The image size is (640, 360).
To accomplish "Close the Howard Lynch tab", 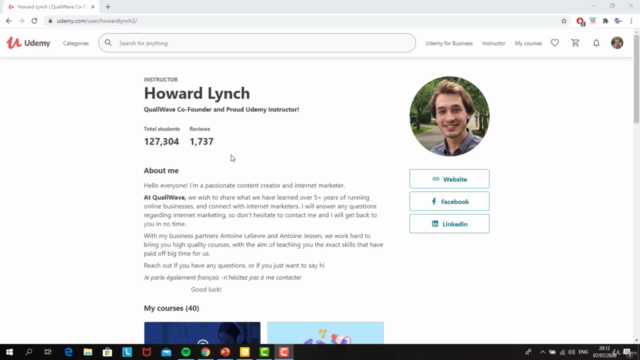I will pos(93,7).
